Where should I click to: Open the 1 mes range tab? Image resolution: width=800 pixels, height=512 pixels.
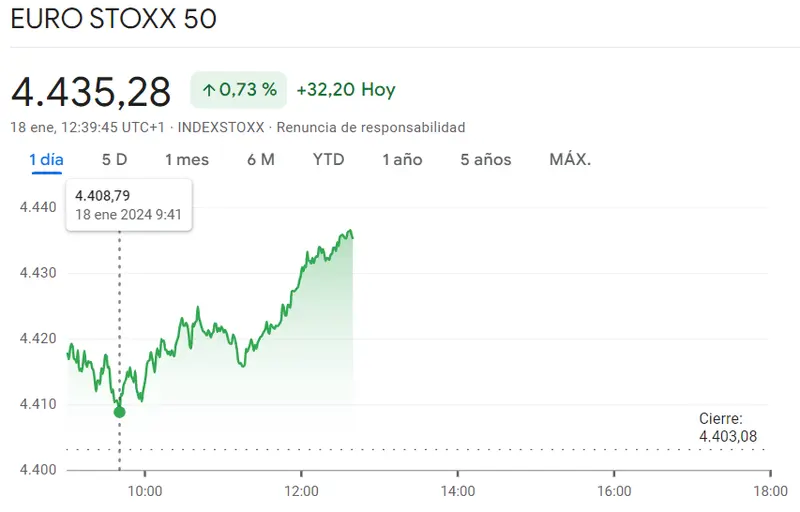(187, 160)
